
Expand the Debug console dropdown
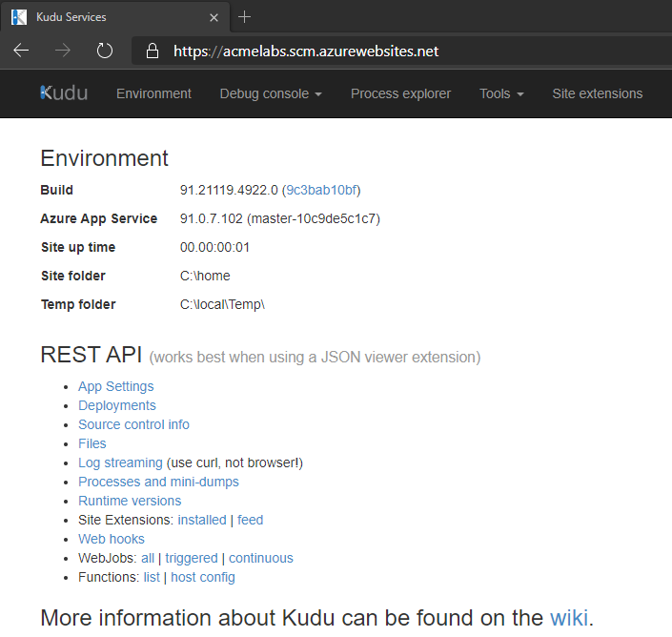(x=270, y=93)
